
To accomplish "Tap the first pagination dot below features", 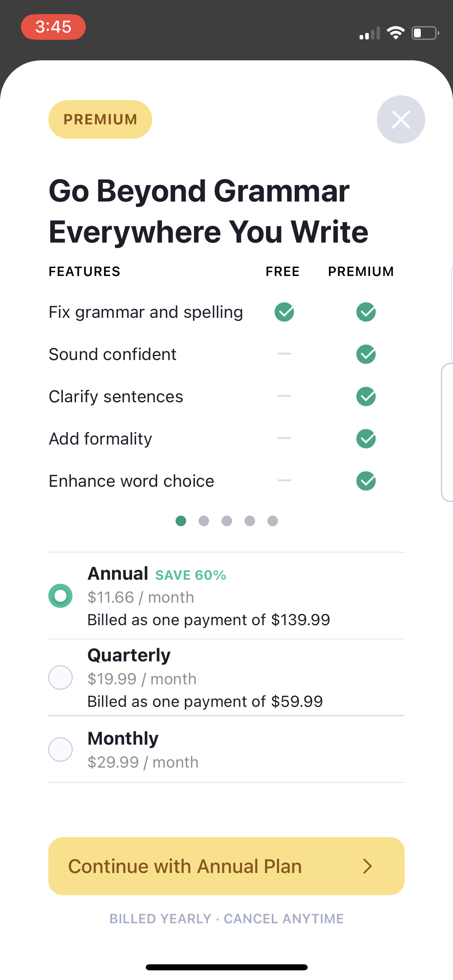I will (181, 521).
